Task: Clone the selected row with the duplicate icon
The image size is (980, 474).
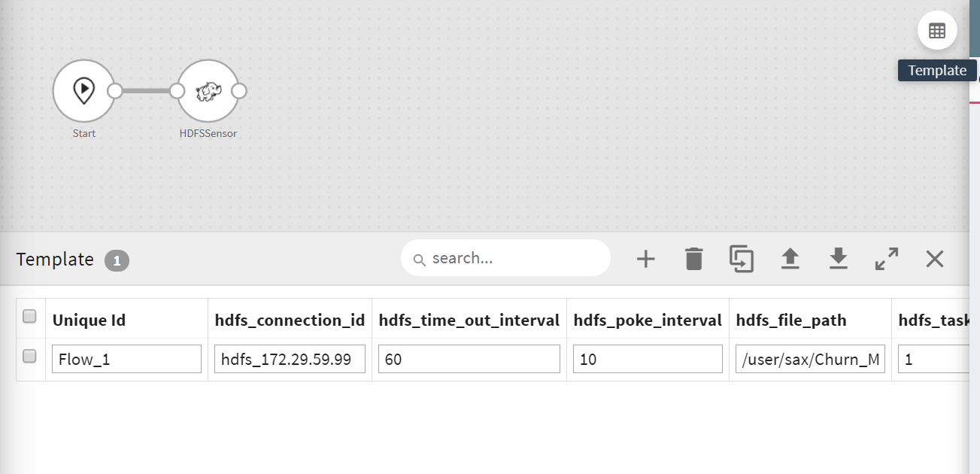Action: 742,260
